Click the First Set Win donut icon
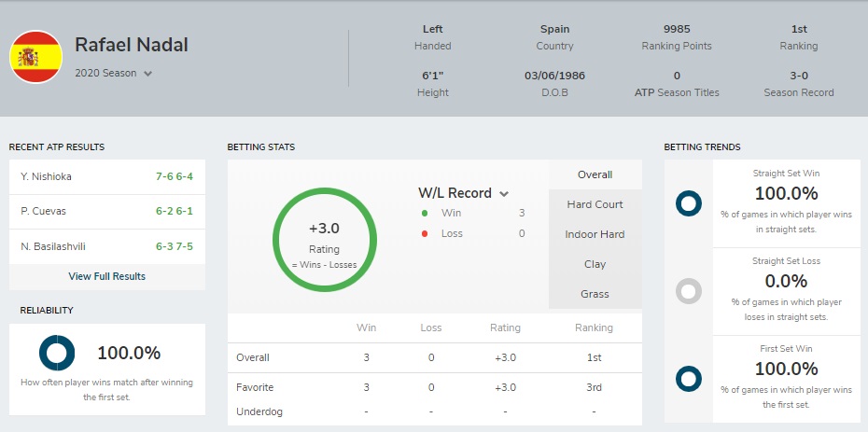 point(689,379)
